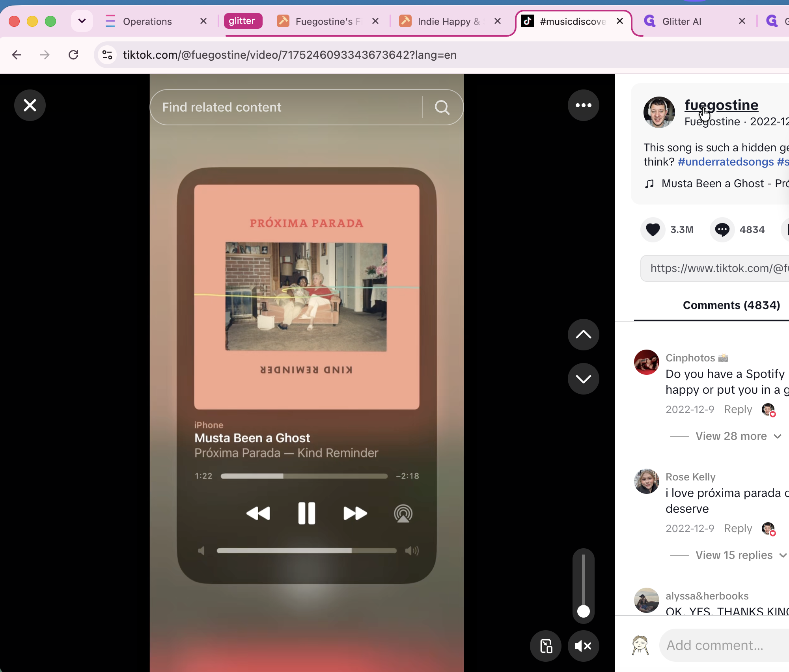This screenshot has height=672, width=789.
Task: Open alyssa&herbooks avatar thumbnail
Action: [646, 600]
